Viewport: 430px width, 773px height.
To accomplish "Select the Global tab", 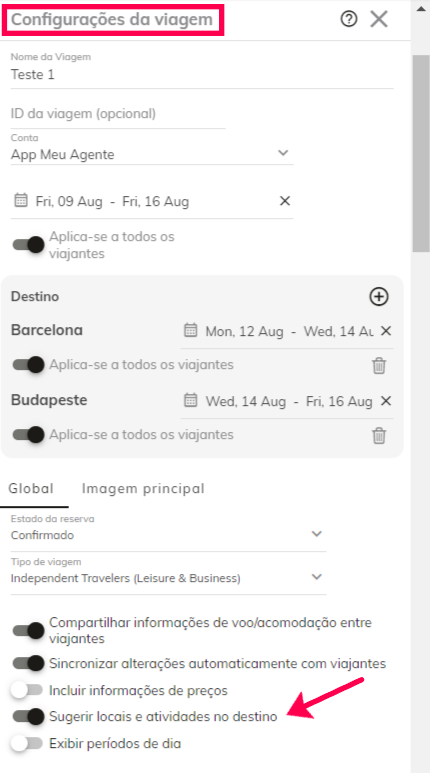I will click(x=31, y=489).
